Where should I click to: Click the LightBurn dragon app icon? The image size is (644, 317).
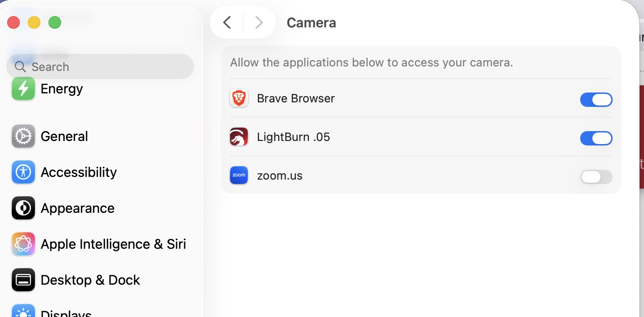[x=239, y=137]
